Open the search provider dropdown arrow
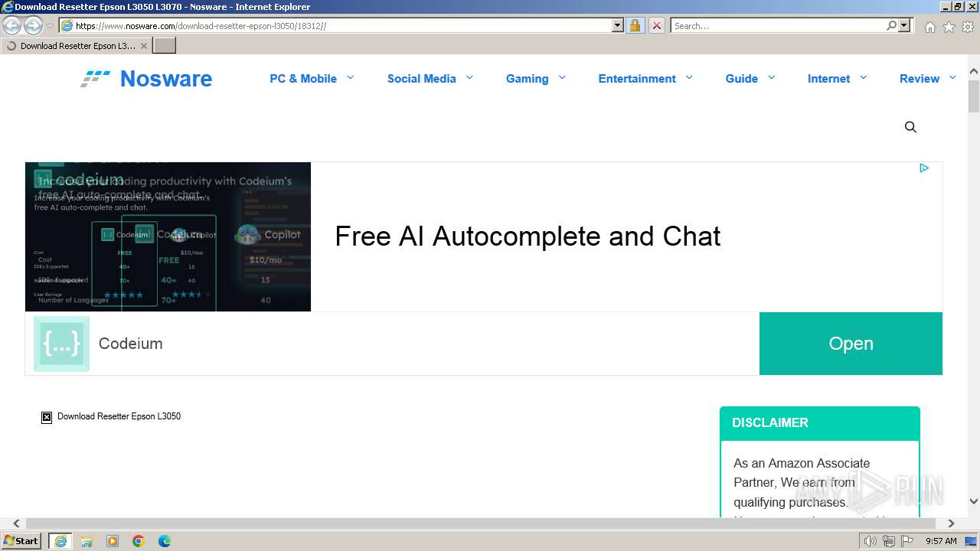The height and width of the screenshot is (551, 980). [x=904, y=25]
